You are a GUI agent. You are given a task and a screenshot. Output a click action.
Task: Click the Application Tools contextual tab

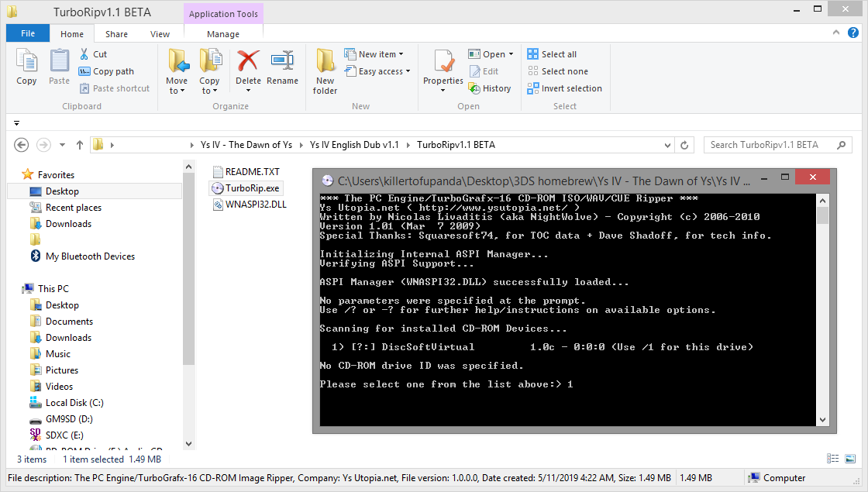coord(224,14)
